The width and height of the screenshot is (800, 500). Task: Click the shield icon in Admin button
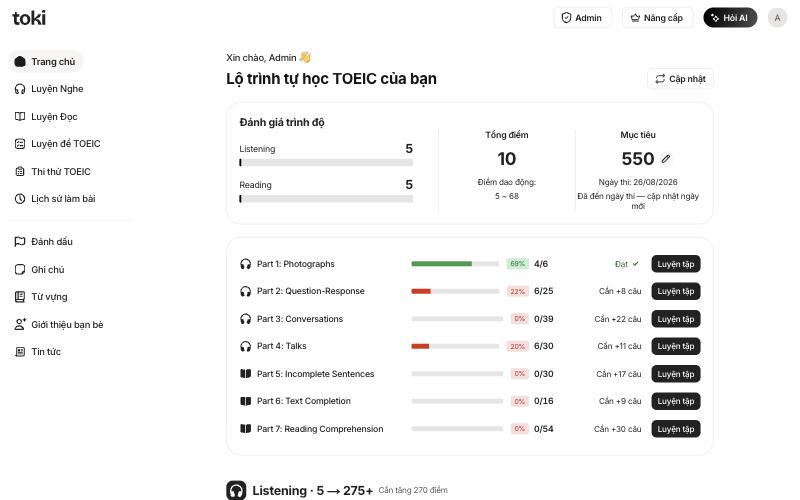(566, 18)
